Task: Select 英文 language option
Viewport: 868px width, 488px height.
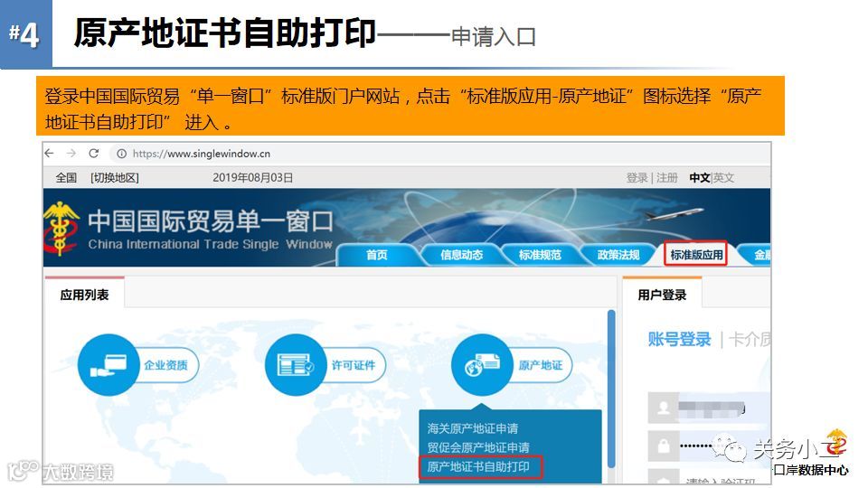Action: [723, 178]
